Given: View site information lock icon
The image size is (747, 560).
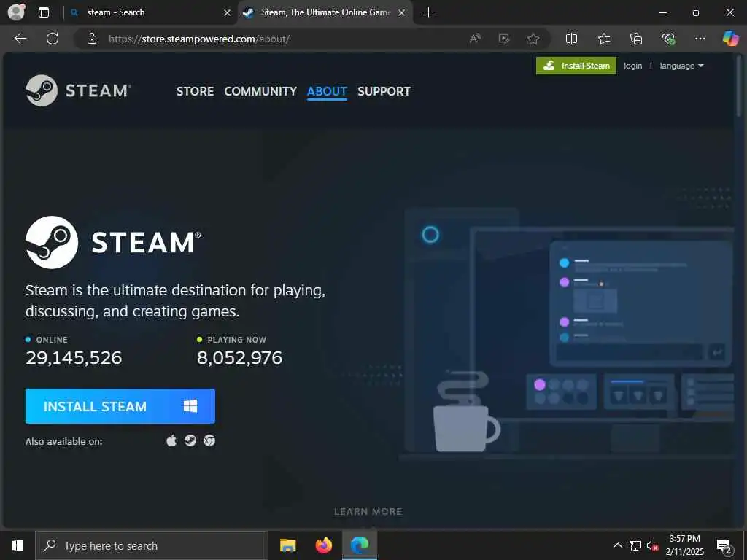Looking at the screenshot, I should [92, 39].
